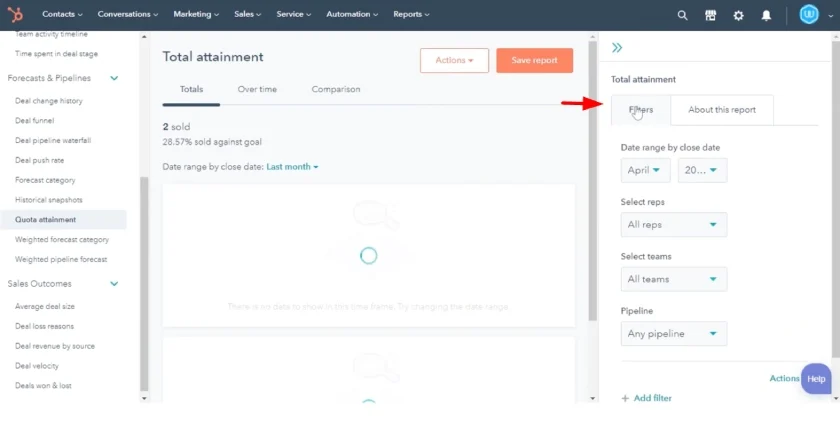Image resolution: width=840 pixels, height=421 pixels.
Task: Click the Add filter link
Action: click(x=652, y=398)
